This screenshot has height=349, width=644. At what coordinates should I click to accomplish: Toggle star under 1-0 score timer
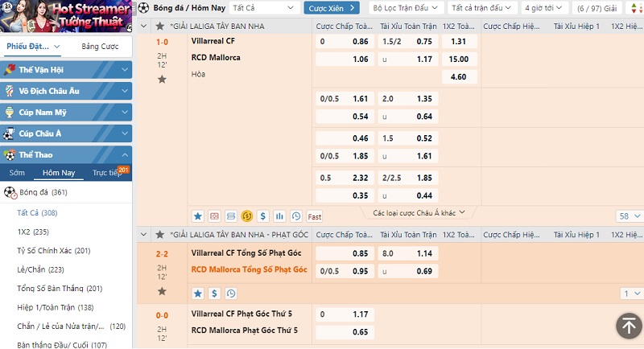[x=163, y=79]
